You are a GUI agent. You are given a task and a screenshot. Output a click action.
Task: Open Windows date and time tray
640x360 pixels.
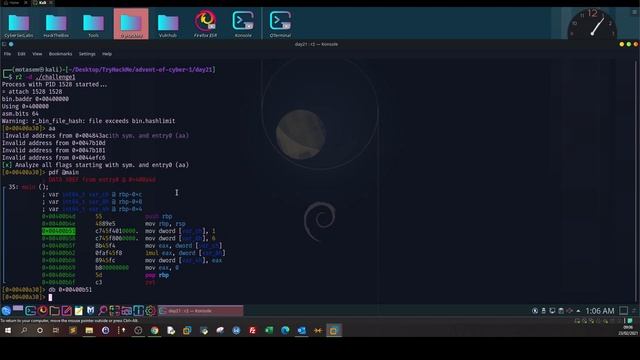[628, 331]
